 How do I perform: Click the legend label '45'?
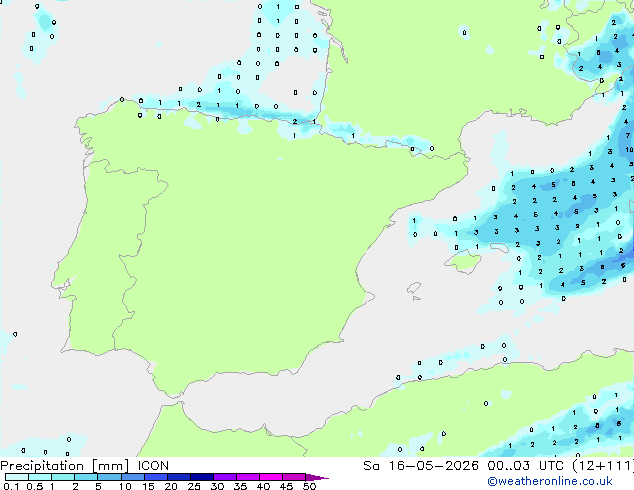[287, 486]
